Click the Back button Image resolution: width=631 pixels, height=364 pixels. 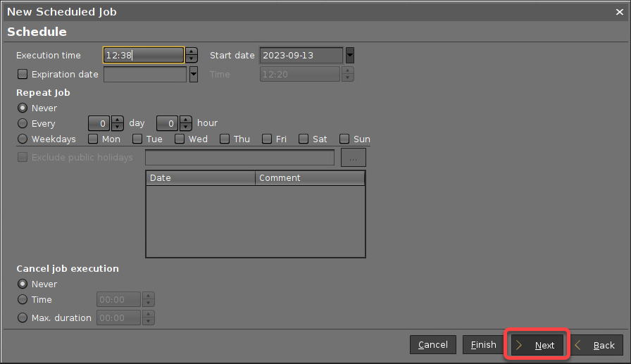pyautogui.click(x=596, y=345)
